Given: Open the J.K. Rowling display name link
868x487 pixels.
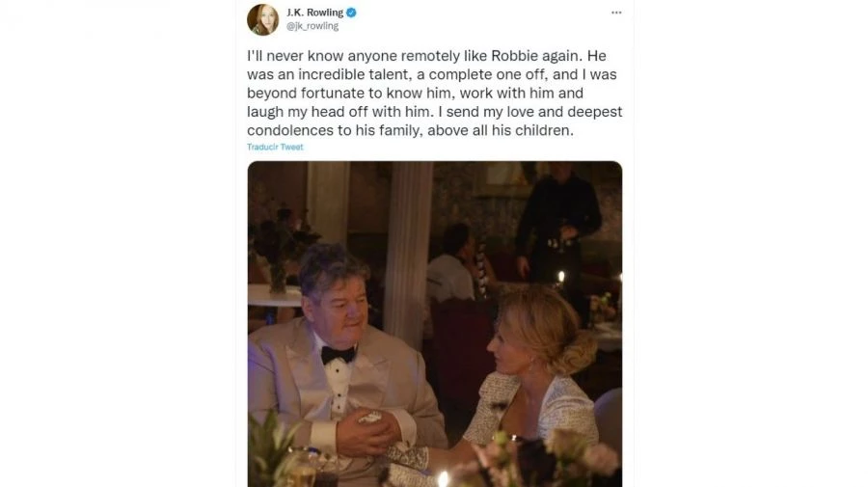Looking at the screenshot, I should coord(314,13).
